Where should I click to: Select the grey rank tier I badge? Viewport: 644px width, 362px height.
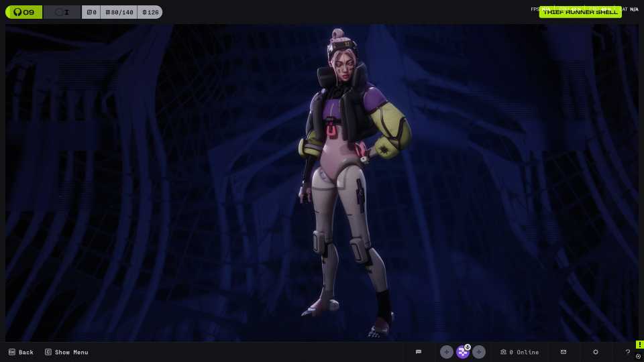[x=62, y=12]
